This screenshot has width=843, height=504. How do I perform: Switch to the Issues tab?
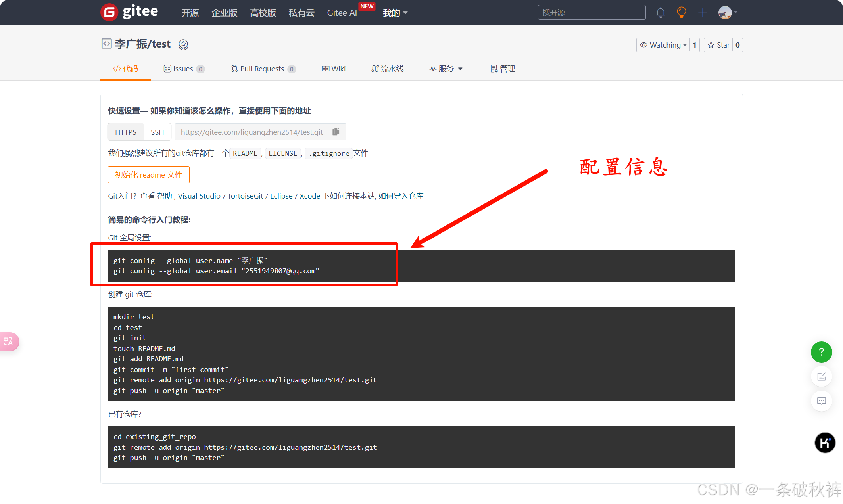pos(184,69)
